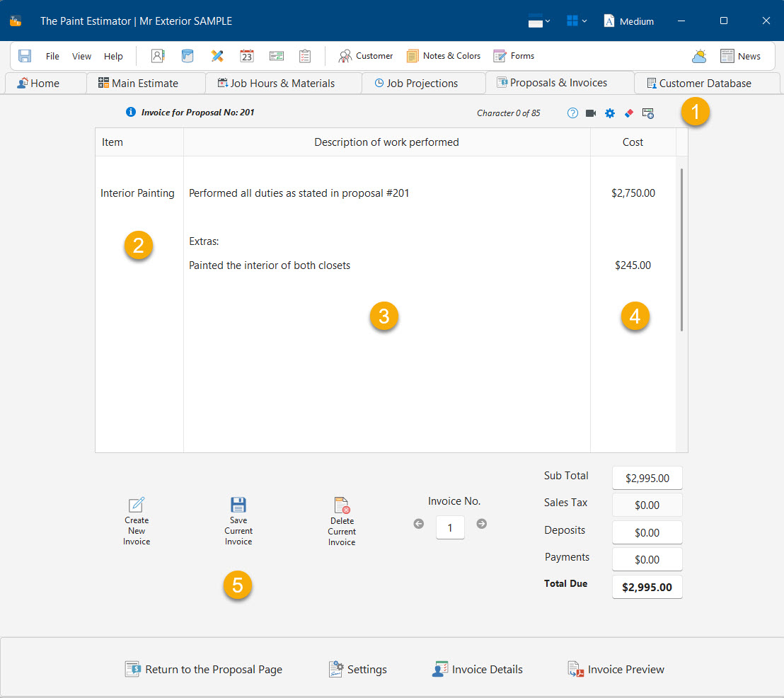
Task: Click the right arrow to advance Invoice No.
Action: point(482,524)
